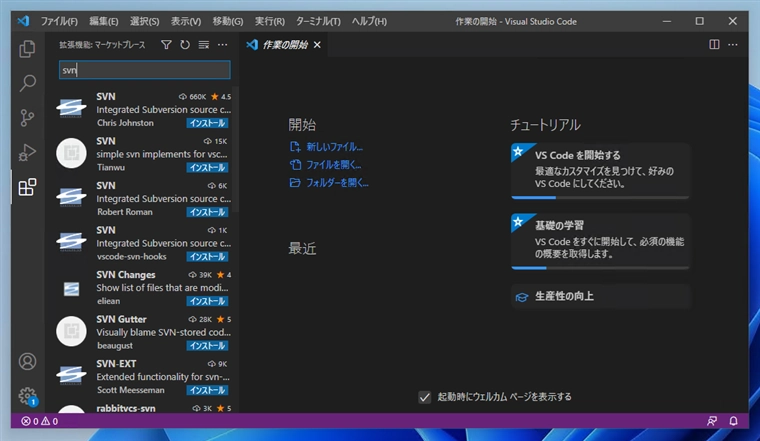This screenshot has height=441, width=760.
Task: Open the errors and warnings status indicator
Action: tap(40, 421)
